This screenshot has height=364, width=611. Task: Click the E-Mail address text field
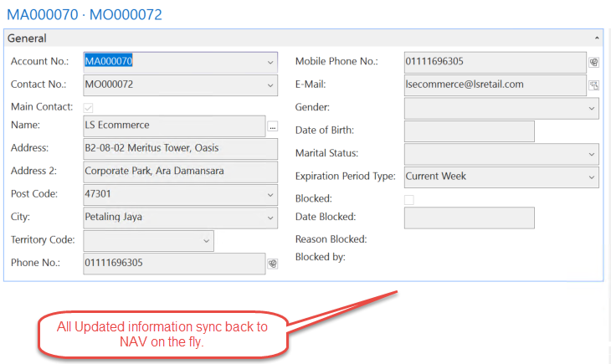point(494,85)
